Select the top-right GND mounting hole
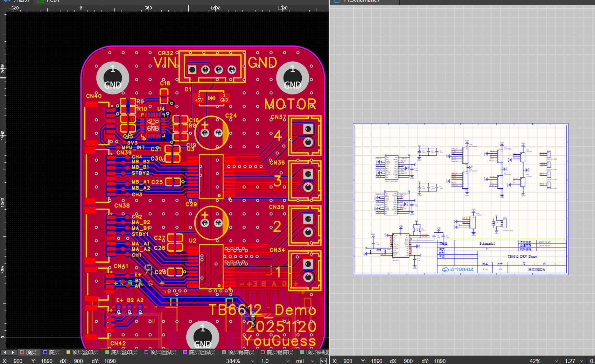Image resolution: width=595 pixels, height=364 pixels. [x=293, y=78]
